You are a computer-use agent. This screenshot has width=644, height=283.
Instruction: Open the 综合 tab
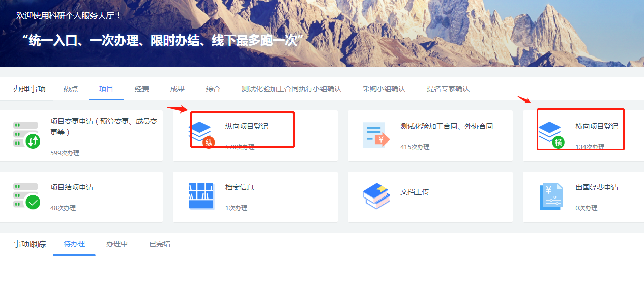coord(213,89)
